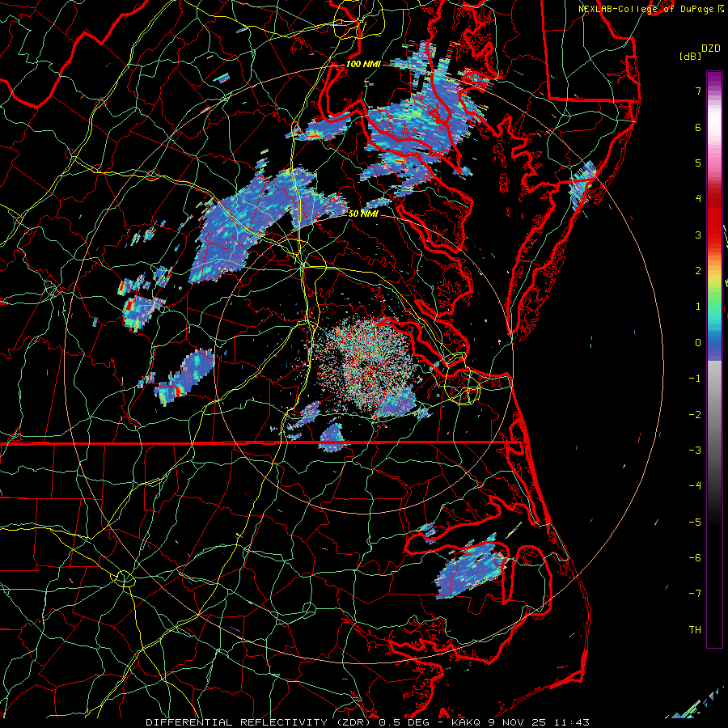
Task: Select the -6 dB label on the color scale
Action: [x=695, y=558]
